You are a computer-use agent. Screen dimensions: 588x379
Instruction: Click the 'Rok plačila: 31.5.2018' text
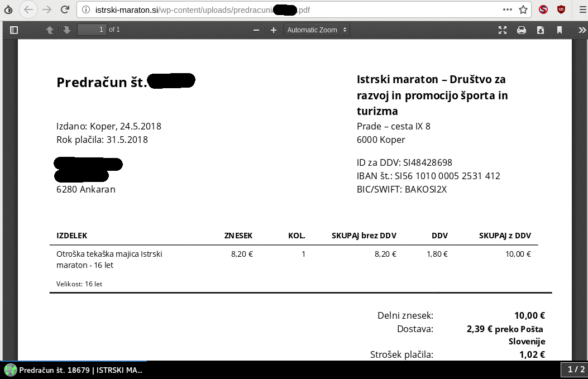[x=102, y=140]
